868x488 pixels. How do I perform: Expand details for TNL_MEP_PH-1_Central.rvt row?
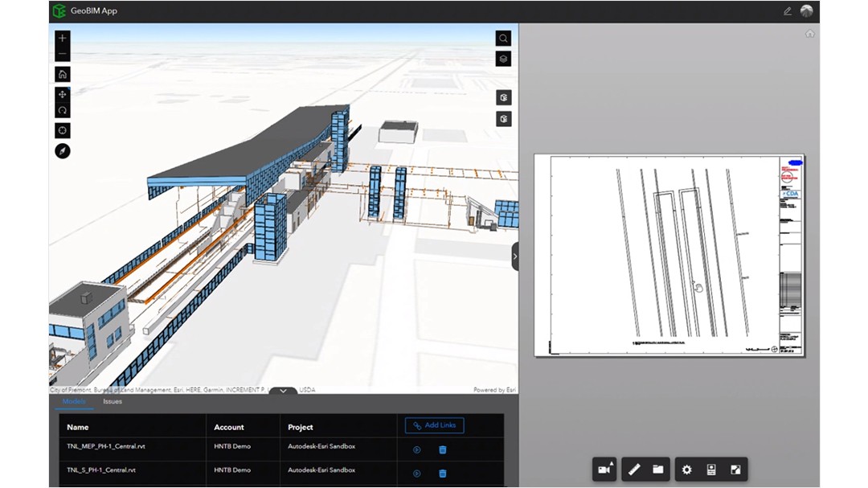coord(416,450)
